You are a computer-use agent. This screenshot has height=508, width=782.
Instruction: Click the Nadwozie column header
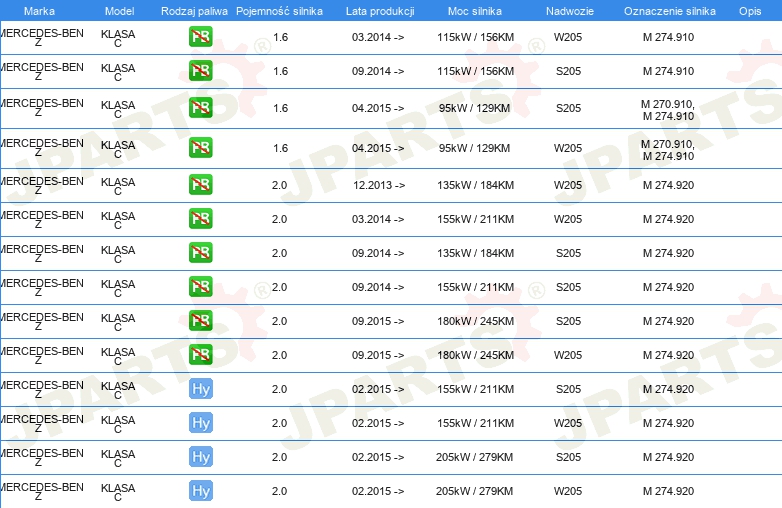tap(570, 11)
